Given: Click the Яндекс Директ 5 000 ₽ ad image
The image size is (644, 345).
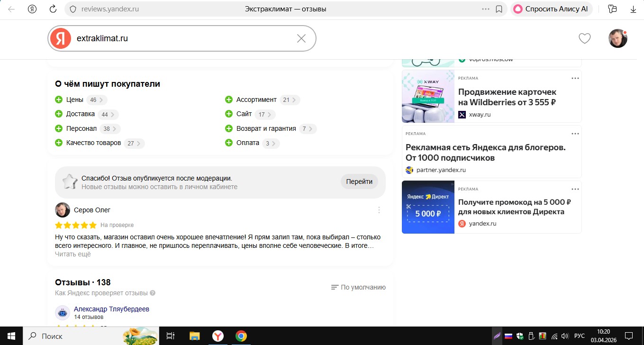Looking at the screenshot, I should [428, 207].
